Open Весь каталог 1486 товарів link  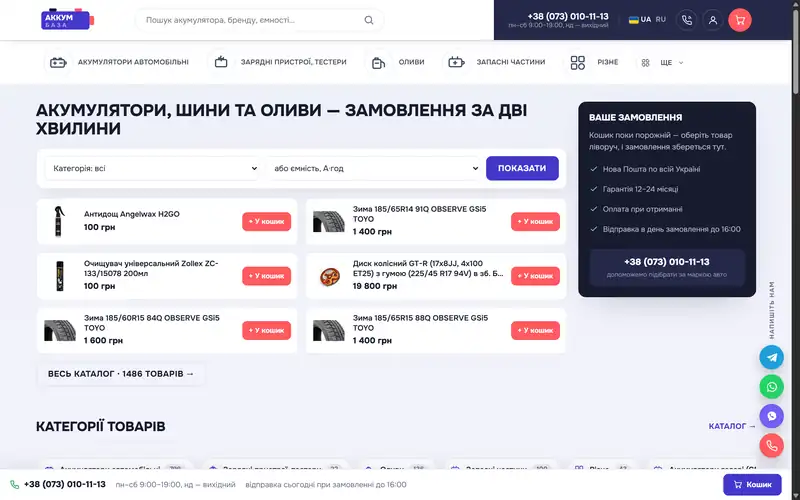(x=121, y=374)
